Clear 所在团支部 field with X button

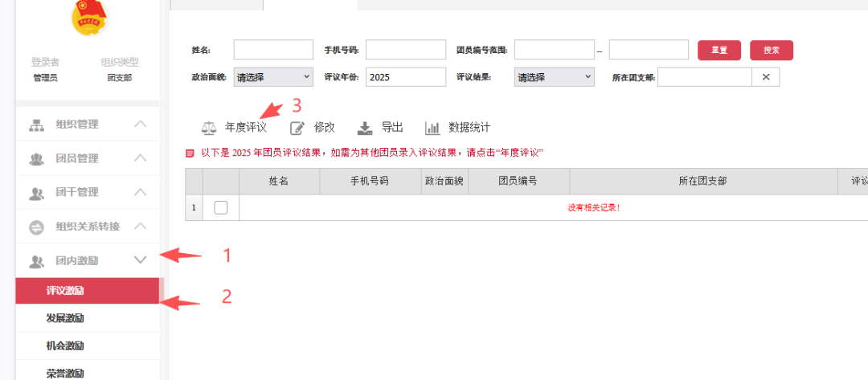[766, 77]
